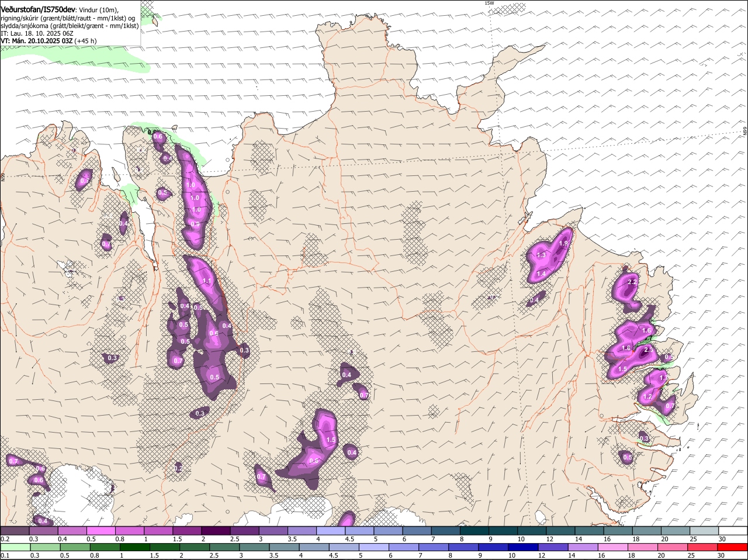Select the medium green 0.5 swatch in the lower legend
Viewport: 748px width, 560px height.
point(75,548)
